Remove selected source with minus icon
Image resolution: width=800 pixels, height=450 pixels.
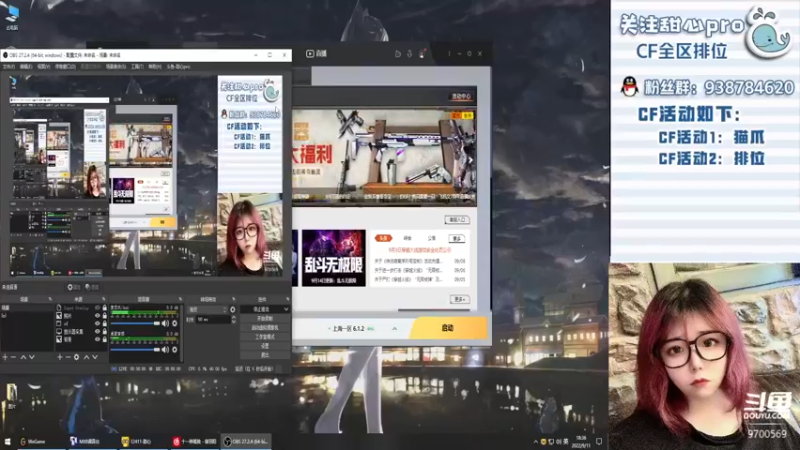pos(68,357)
